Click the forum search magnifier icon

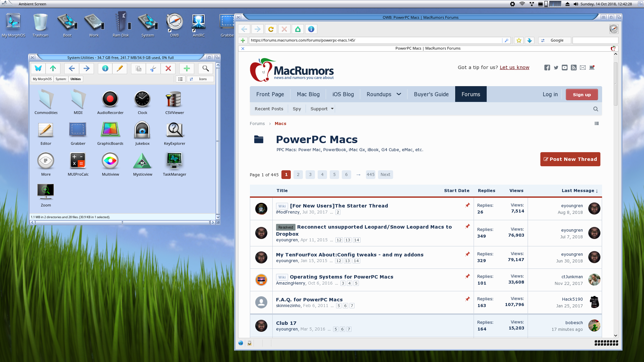595,109
